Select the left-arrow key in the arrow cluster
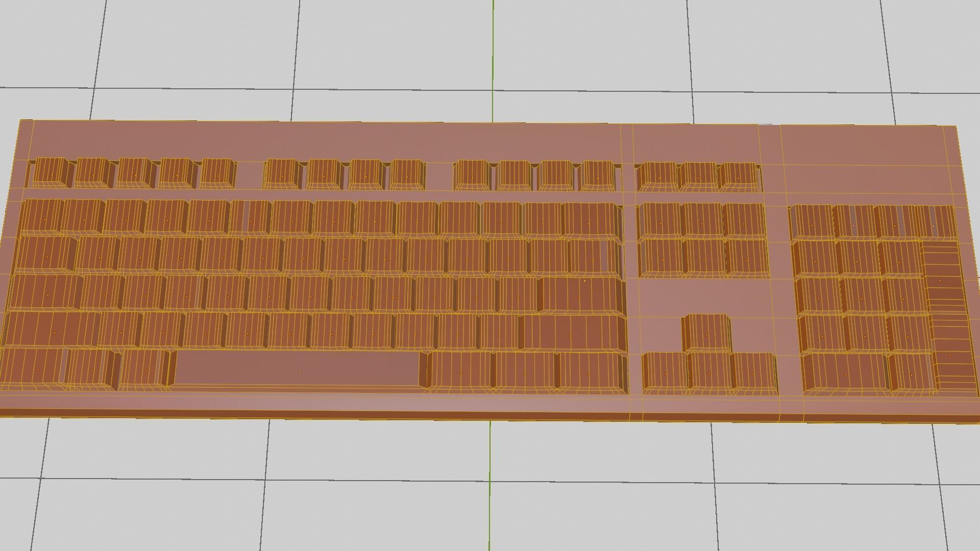 point(665,372)
